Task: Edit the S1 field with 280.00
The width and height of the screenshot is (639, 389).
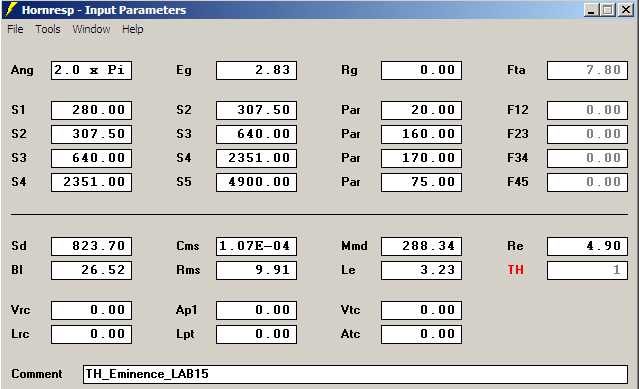Action: (91, 110)
